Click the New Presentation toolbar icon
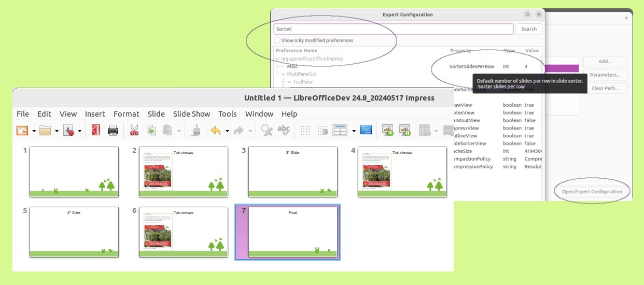 coord(22,131)
